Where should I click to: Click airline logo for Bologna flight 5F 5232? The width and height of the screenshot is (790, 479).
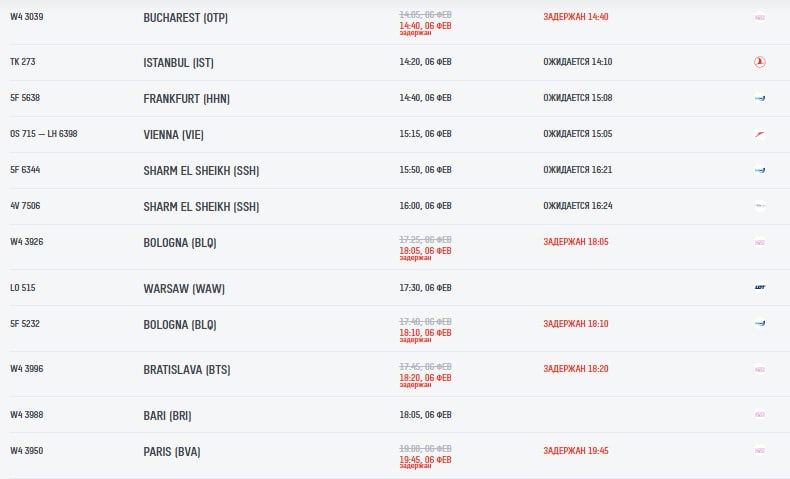coord(760,324)
